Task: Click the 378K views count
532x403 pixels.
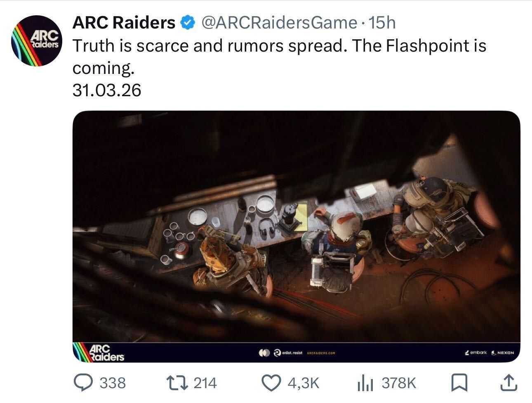Action: [399, 383]
